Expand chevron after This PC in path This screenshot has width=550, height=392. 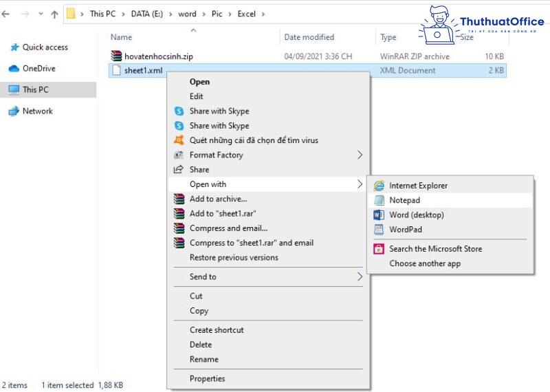coord(123,14)
